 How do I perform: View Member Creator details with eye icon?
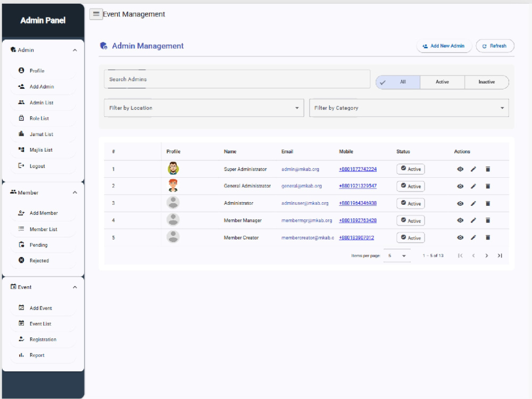coord(460,237)
